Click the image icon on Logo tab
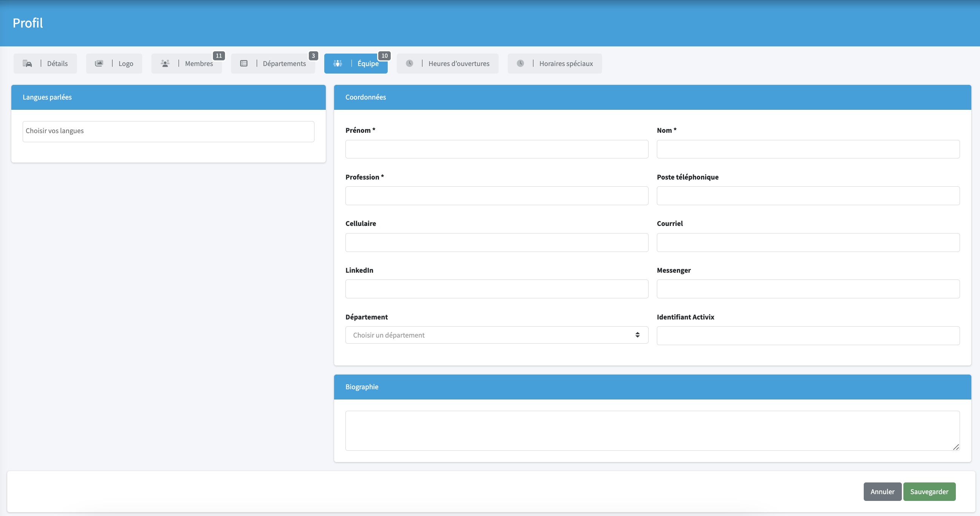This screenshot has height=516, width=980. pos(99,63)
